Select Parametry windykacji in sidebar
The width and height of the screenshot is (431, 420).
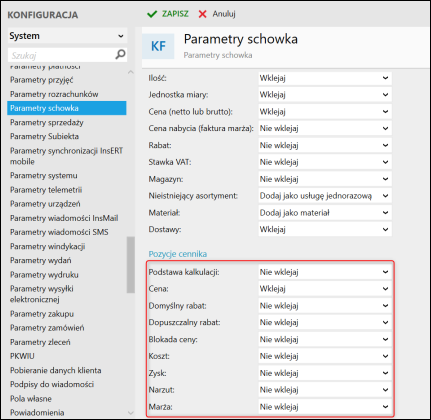(x=48, y=246)
